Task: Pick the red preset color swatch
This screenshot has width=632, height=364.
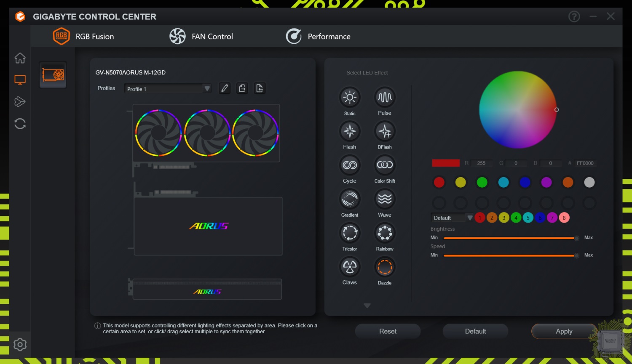Action: [439, 182]
